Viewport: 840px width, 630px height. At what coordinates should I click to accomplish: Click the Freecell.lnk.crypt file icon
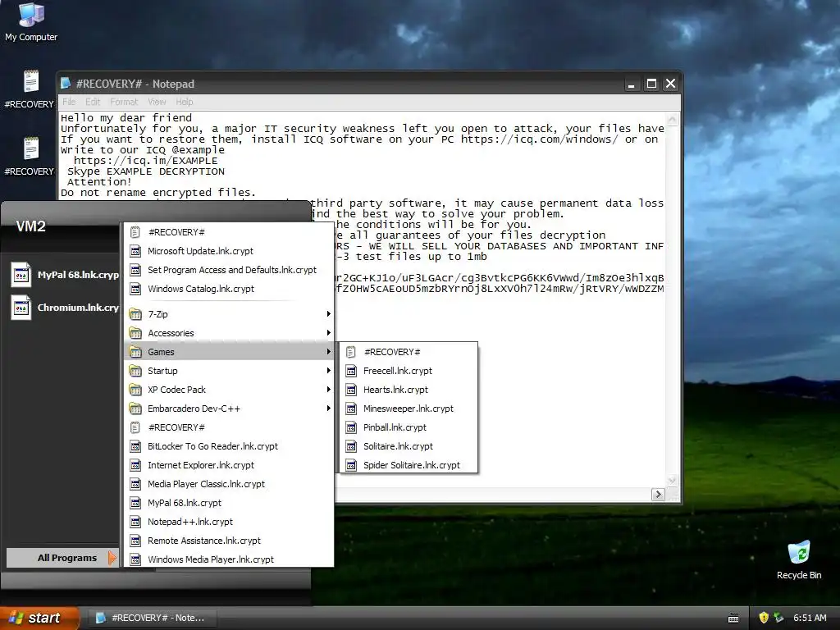[x=351, y=371]
